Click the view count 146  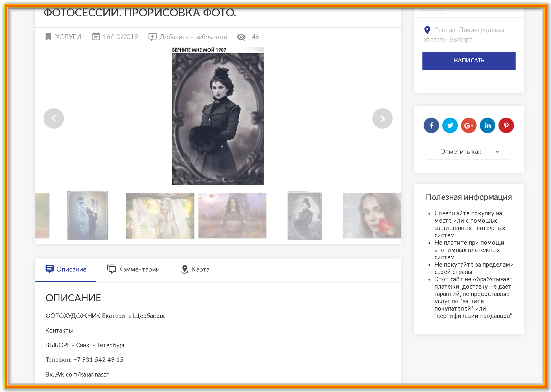click(x=254, y=37)
